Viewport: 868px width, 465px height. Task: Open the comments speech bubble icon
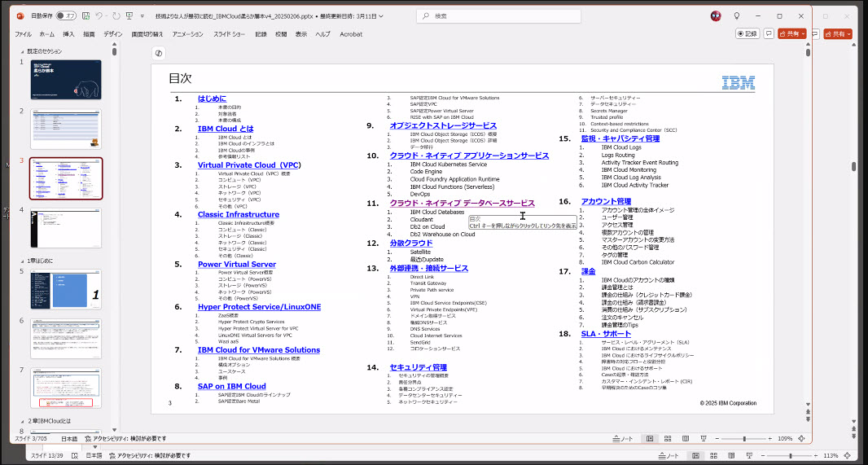(x=769, y=33)
